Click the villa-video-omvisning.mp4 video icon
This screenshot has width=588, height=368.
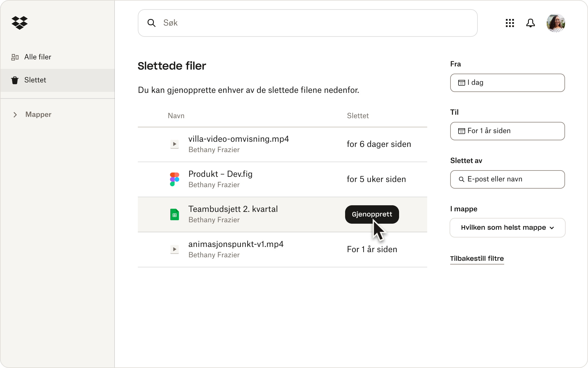pos(175,144)
